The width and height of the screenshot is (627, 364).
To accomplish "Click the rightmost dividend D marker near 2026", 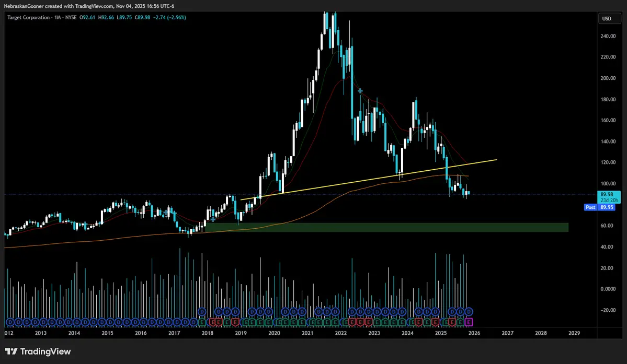I will tap(469, 311).
